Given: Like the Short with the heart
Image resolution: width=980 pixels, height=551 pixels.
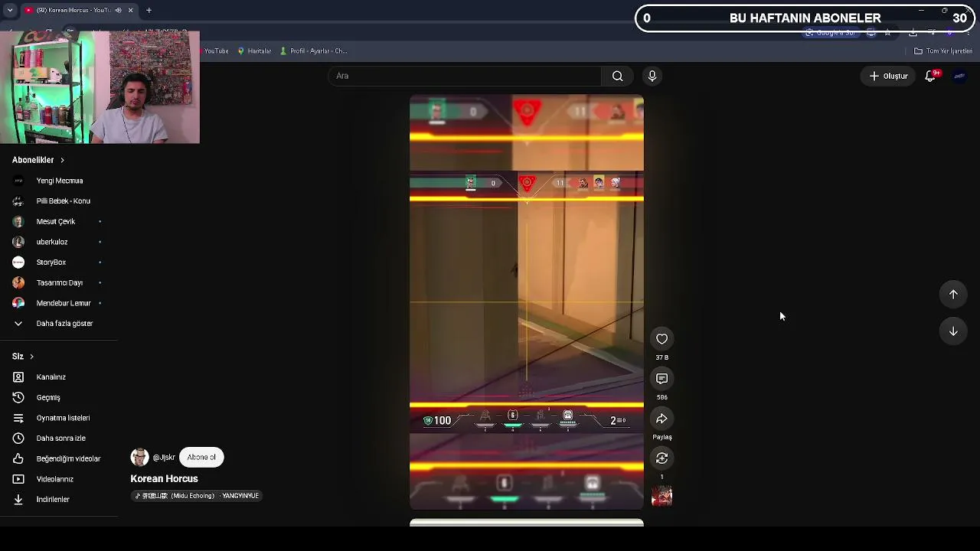Looking at the screenshot, I should 662,339.
